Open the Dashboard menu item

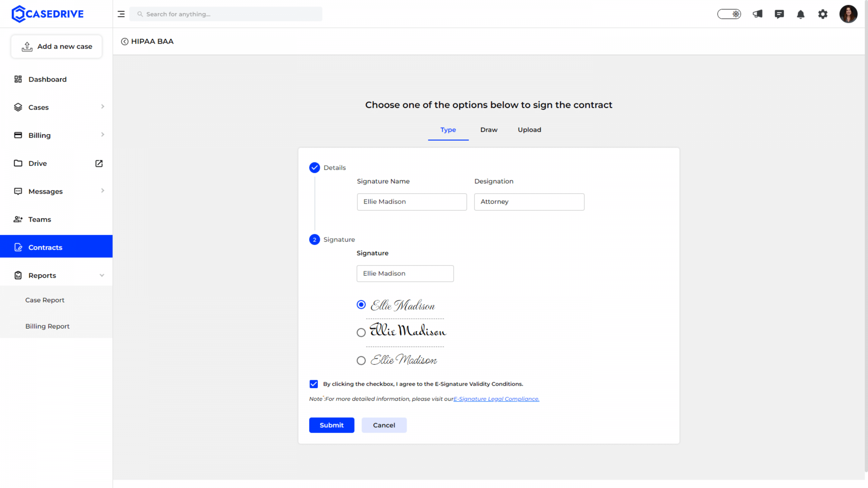[56, 79]
